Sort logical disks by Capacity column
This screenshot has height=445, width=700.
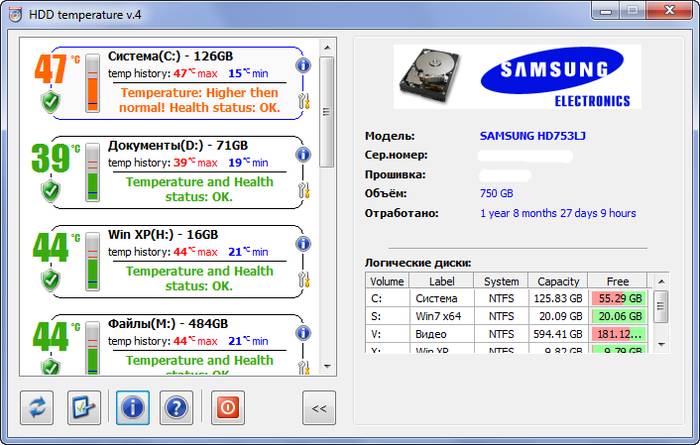click(x=557, y=281)
